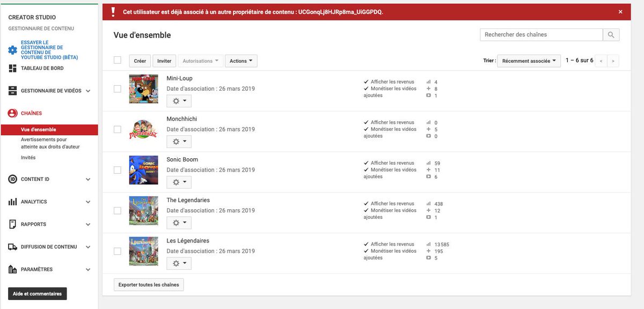The width and height of the screenshot is (644, 309).
Task: Open the Actions dropdown
Action: (x=241, y=61)
